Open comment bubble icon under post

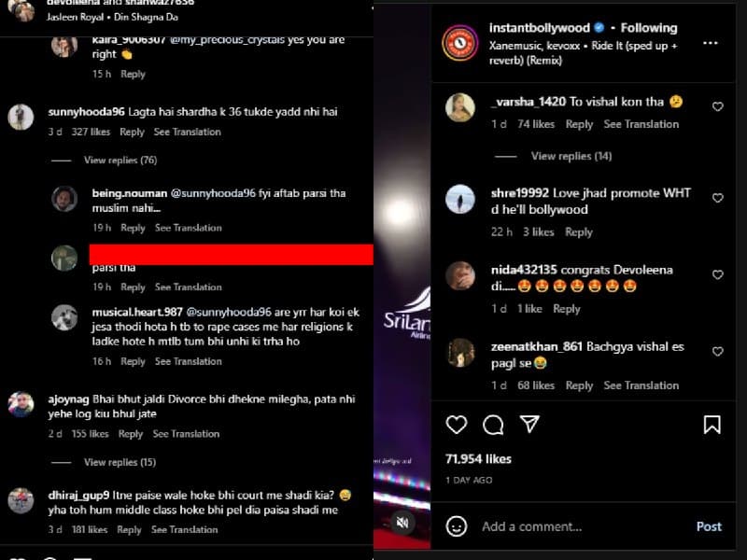coord(493,425)
